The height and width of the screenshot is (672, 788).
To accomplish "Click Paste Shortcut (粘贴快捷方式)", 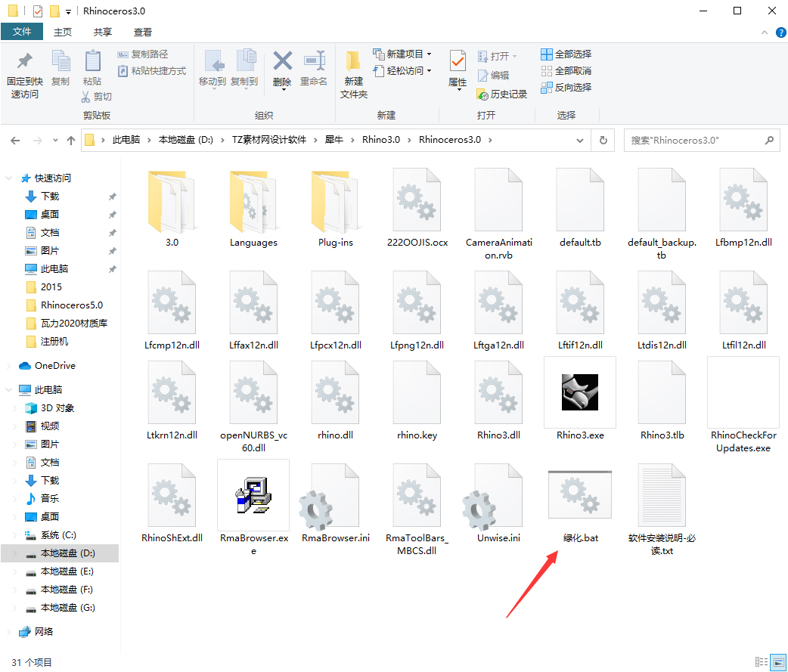I will [152, 71].
